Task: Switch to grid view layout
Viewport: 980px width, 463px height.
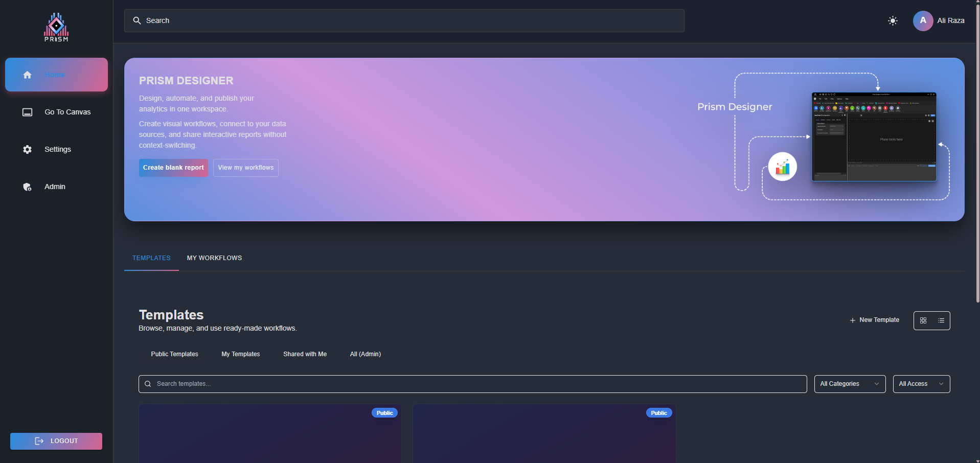Action: coord(923,320)
